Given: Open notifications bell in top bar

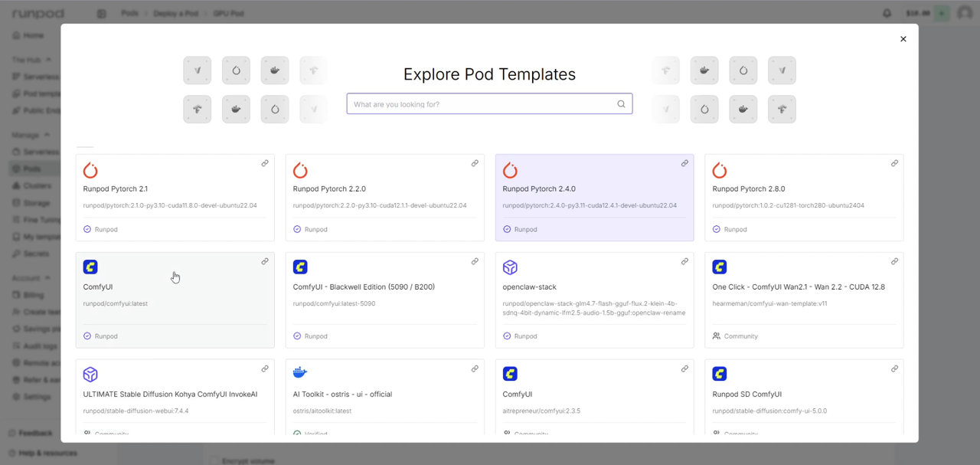Looking at the screenshot, I should (887, 13).
